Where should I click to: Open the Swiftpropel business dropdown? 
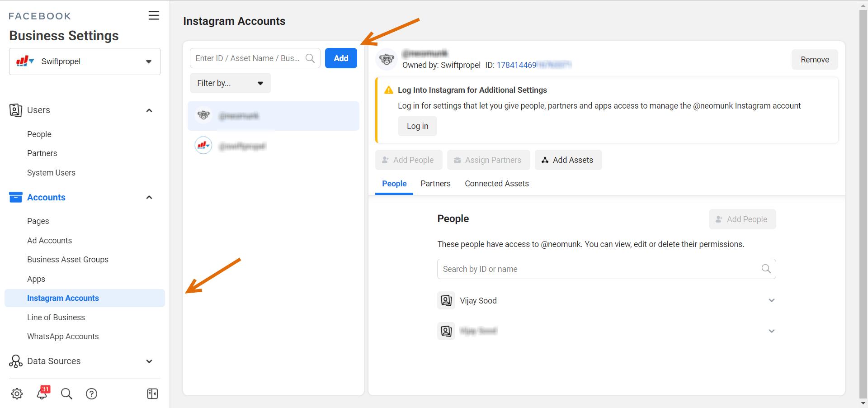coord(85,62)
